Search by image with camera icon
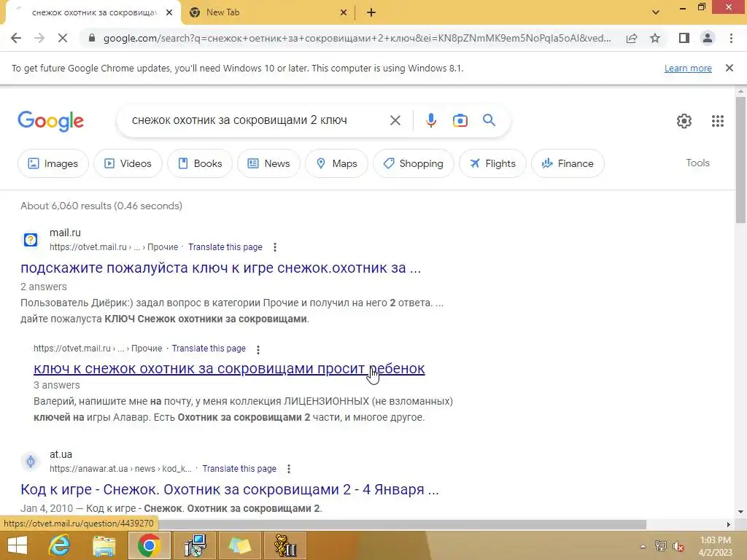This screenshot has width=747, height=560. point(460,120)
